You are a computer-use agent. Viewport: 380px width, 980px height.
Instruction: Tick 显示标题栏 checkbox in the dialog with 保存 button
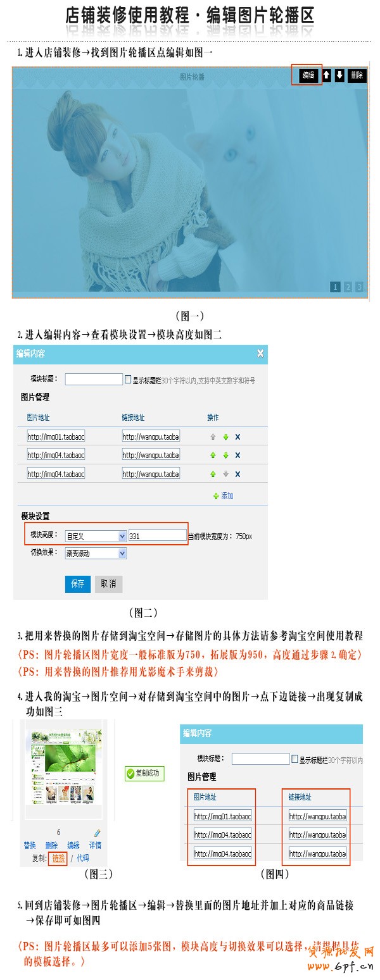(x=128, y=380)
